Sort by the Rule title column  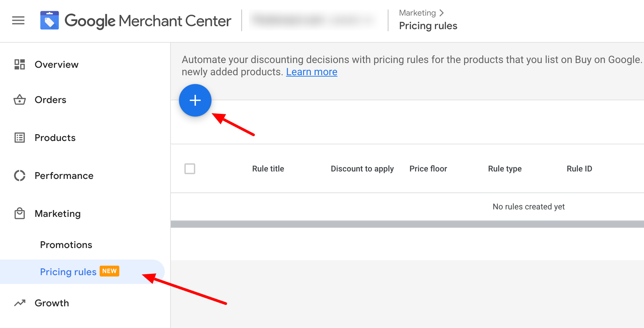(x=268, y=169)
